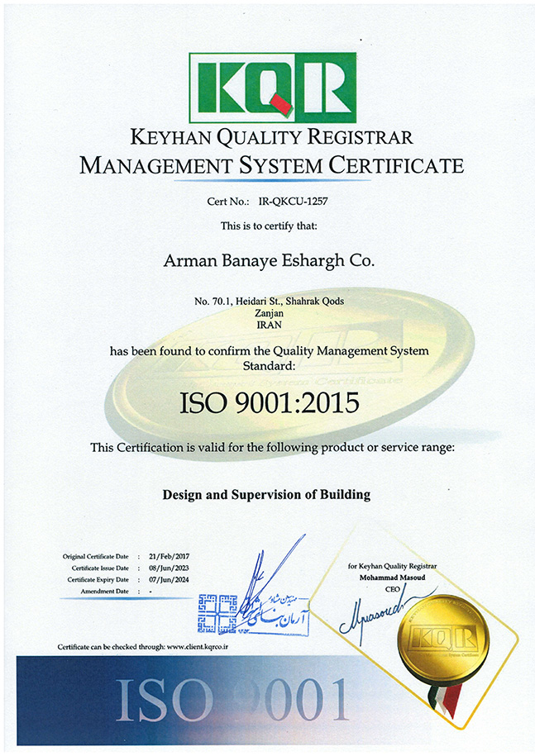This screenshot has width=535, height=756.
Task: Click the 'Amendment Date' label
Action: tap(105, 591)
